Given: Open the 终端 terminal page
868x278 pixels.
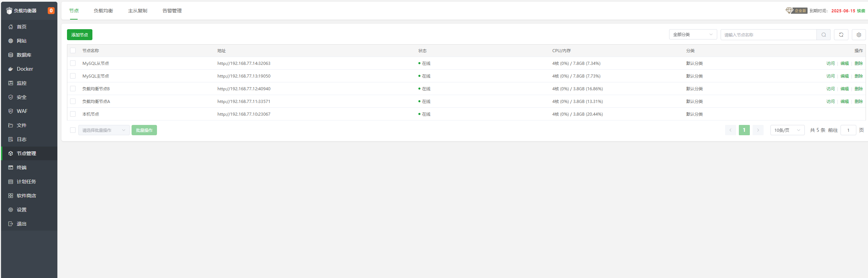Looking at the screenshot, I should point(21,167).
